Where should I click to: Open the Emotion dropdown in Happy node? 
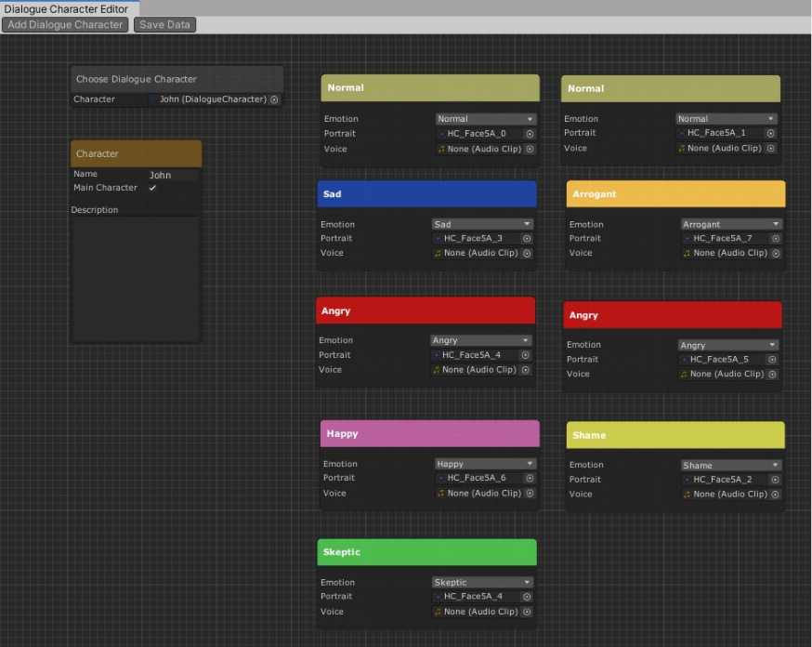coord(485,464)
